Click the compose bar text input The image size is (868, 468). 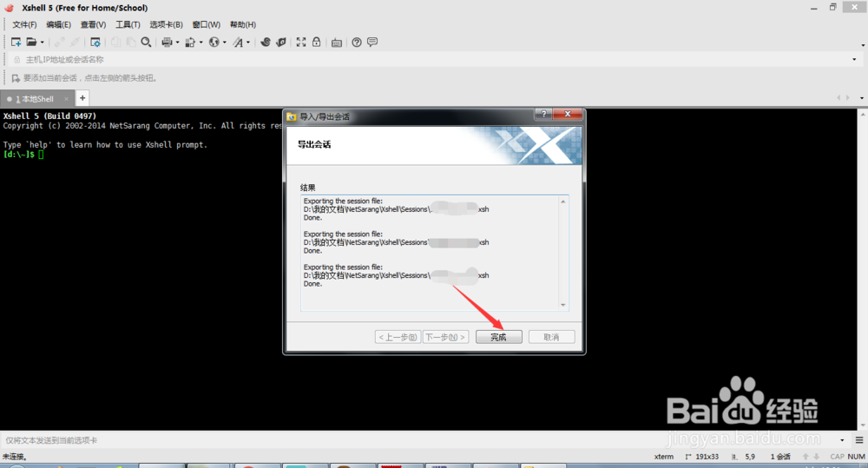pyautogui.click(x=418, y=440)
